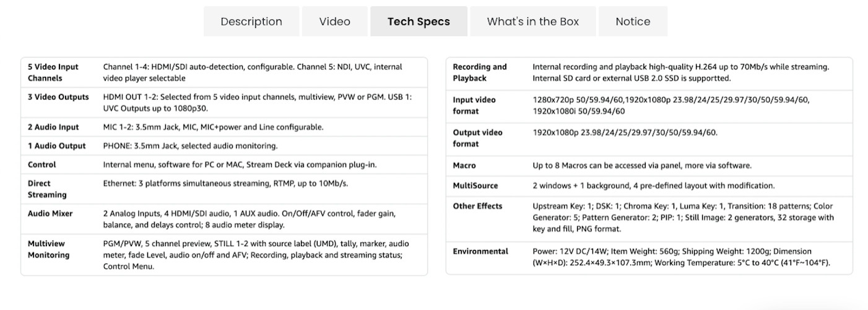Click the 5 Video Input Channels row label
868x310 pixels.
(53, 73)
